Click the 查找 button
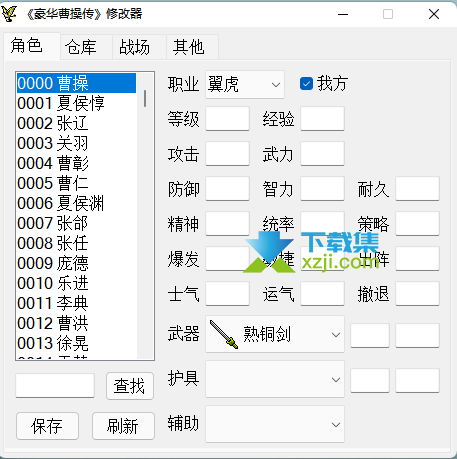This screenshot has width=457, height=459. click(130, 386)
